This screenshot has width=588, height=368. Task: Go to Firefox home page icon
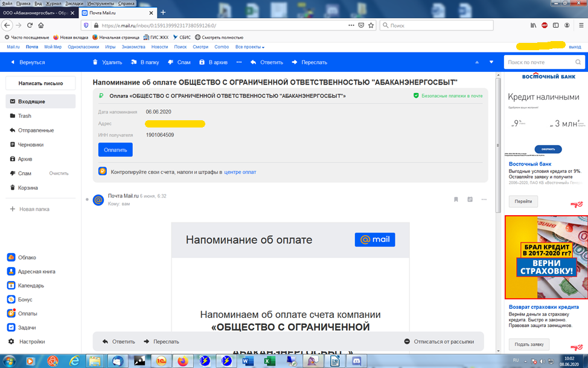point(41,25)
